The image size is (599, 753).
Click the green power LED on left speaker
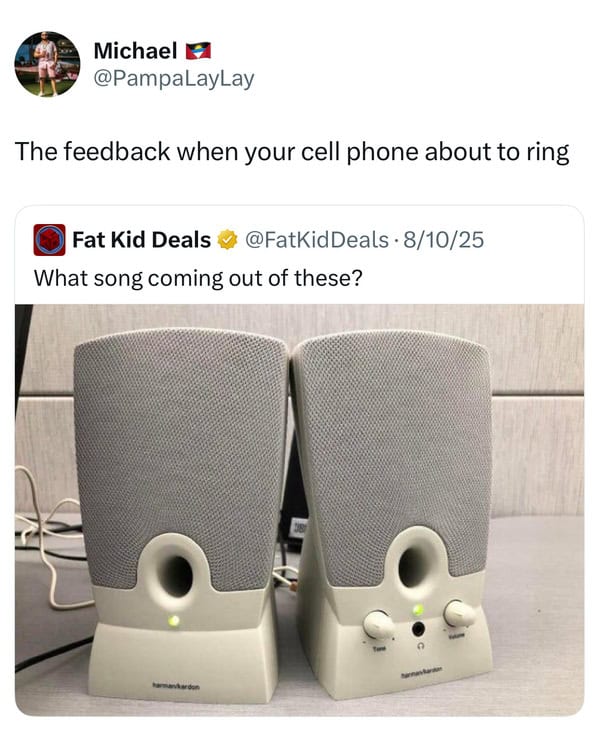tap(174, 620)
